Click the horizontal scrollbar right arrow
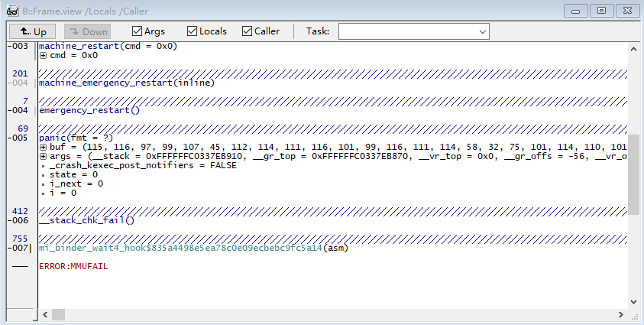The width and height of the screenshot is (644, 325). pos(621,314)
